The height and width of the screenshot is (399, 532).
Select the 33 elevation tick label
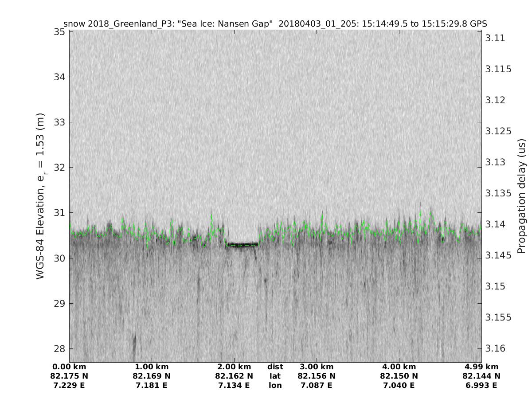pos(59,122)
